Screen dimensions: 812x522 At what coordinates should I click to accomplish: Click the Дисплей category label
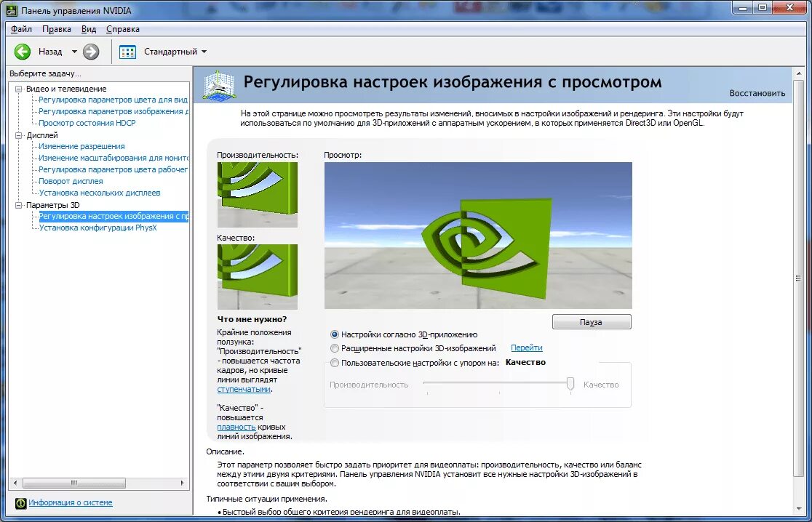pos(42,135)
